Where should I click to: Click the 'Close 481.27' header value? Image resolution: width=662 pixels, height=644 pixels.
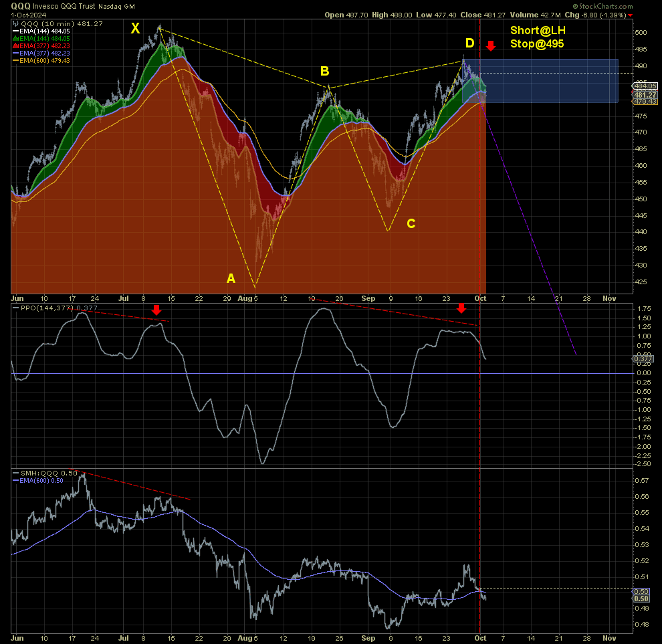[x=483, y=15]
